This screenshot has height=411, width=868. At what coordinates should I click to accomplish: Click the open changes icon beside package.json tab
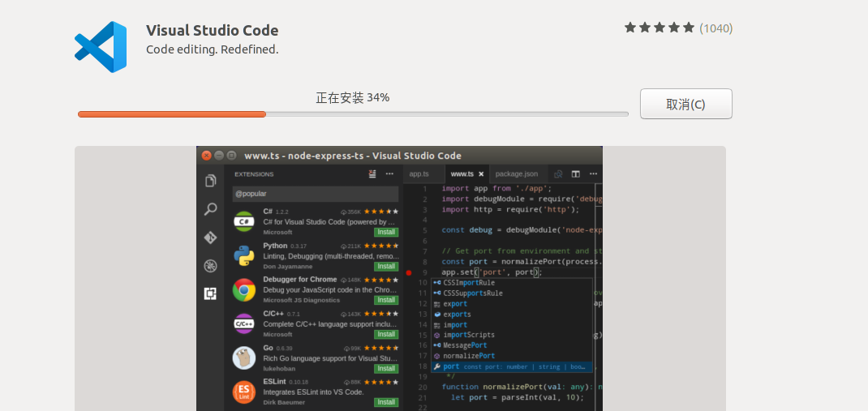(x=559, y=173)
